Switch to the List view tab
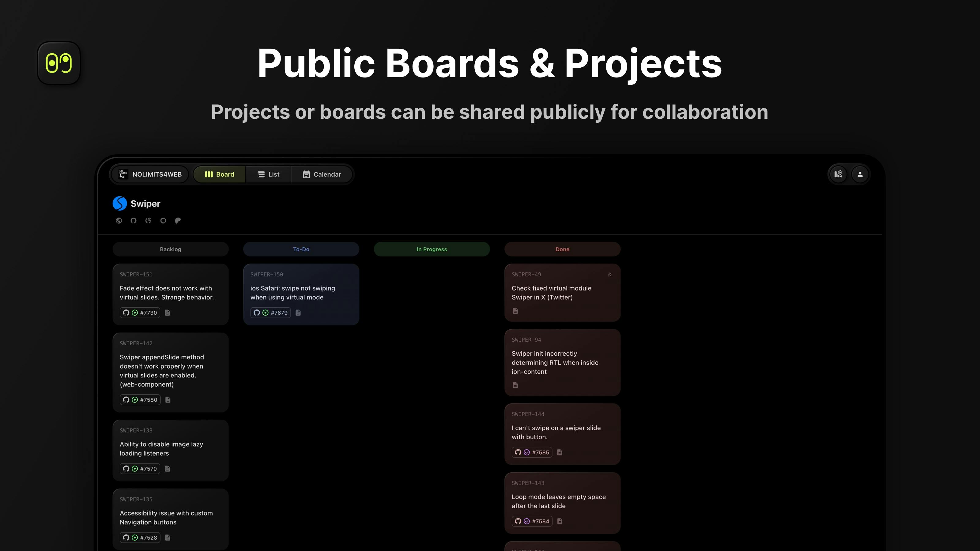Viewport: 980px width, 551px height. (268, 174)
